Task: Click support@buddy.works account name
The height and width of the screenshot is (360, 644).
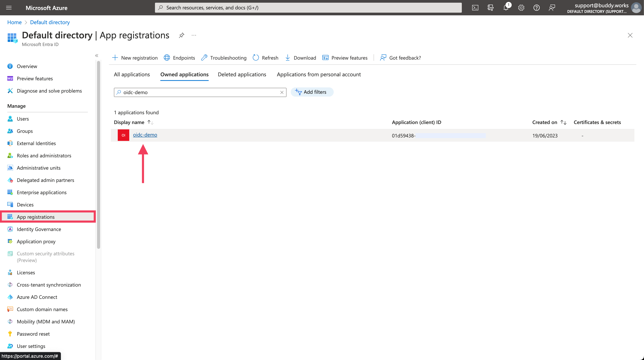Action: pyautogui.click(x=601, y=5)
